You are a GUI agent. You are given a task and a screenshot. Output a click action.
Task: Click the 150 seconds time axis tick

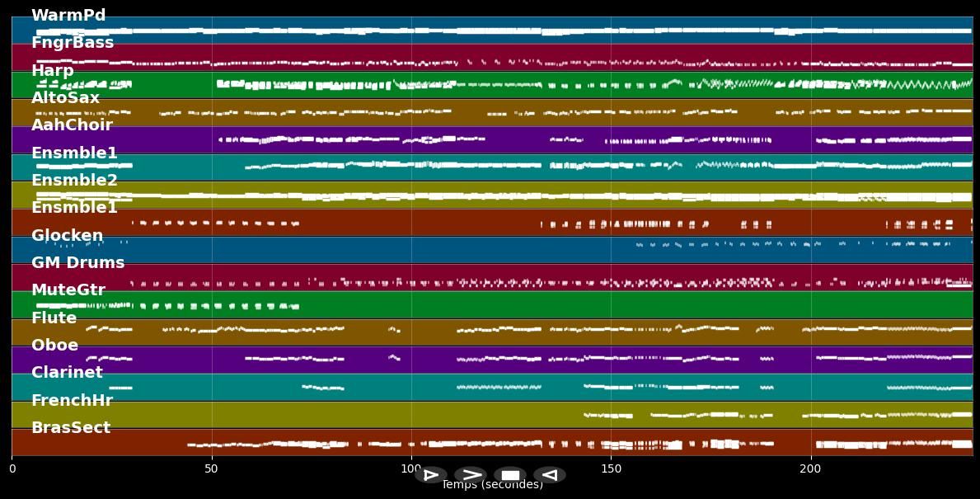611,468
